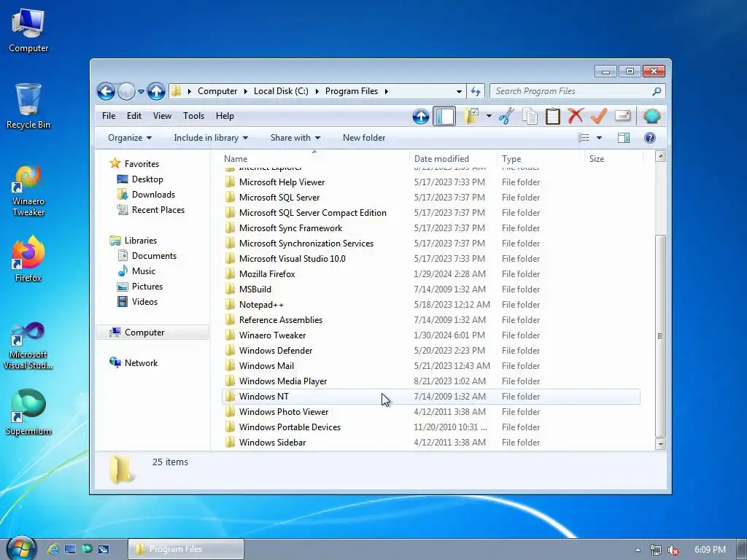
Task: Open the Recycle Bin desktop icon
Action: coord(28,106)
